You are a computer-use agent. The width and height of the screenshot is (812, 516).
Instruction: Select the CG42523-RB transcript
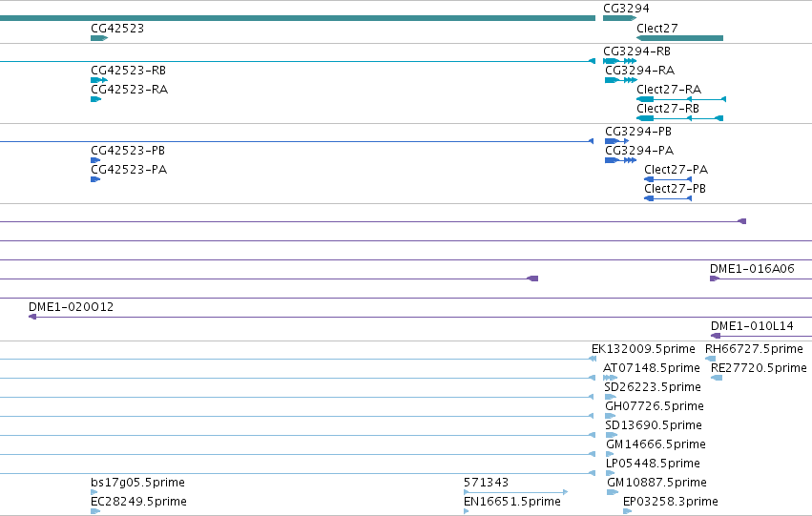click(99, 80)
